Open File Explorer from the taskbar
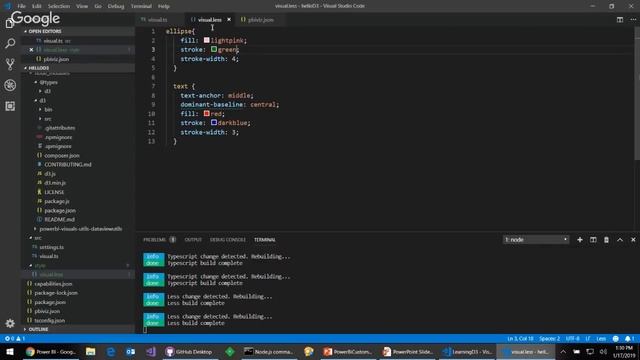Image resolution: width=640 pixels, height=360 pixels. click(x=91, y=351)
